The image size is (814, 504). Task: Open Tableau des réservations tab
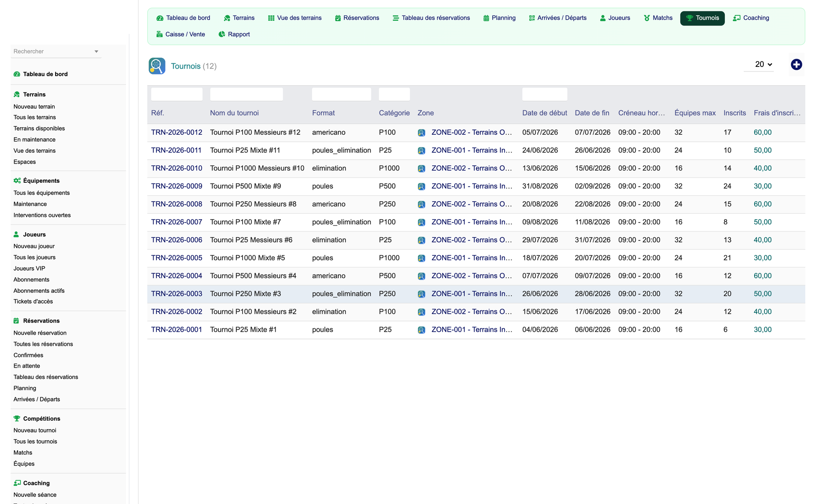coord(431,18)
